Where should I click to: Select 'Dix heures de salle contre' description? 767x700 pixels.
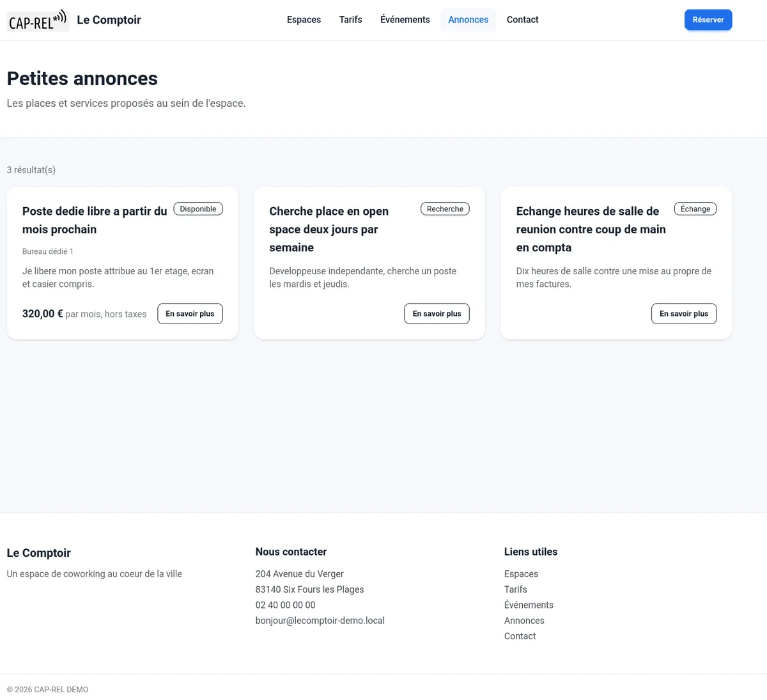(x=614, y=277)
